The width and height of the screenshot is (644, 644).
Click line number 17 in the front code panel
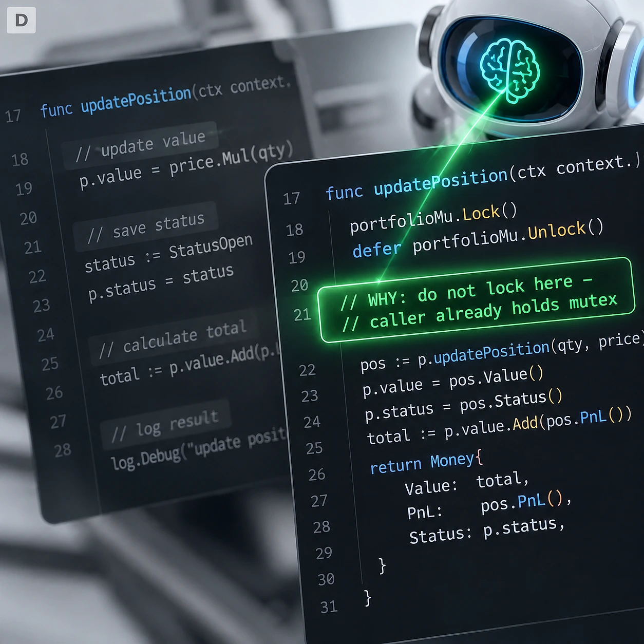[291, 198]
